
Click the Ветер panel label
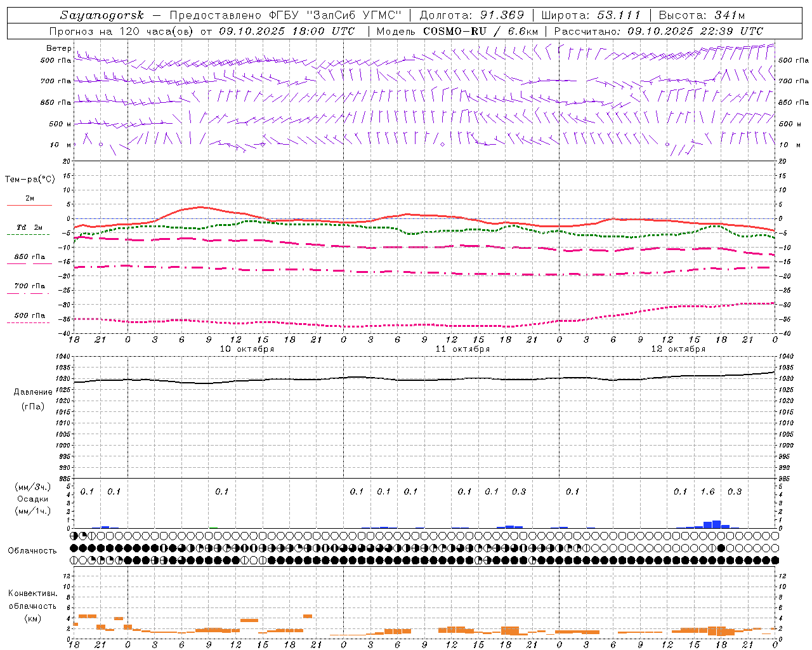[x=59, y=48]
